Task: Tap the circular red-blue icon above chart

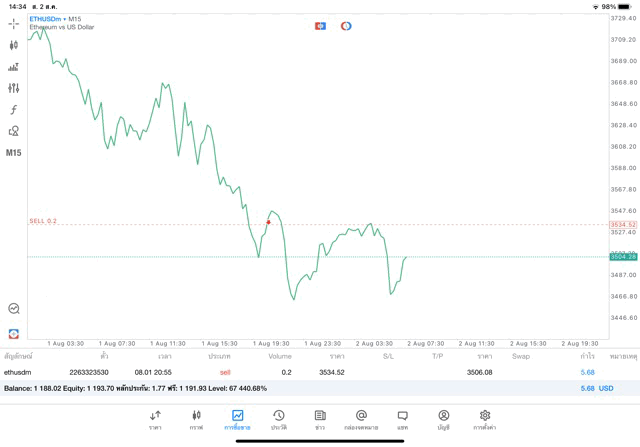Action: point(346,26)
